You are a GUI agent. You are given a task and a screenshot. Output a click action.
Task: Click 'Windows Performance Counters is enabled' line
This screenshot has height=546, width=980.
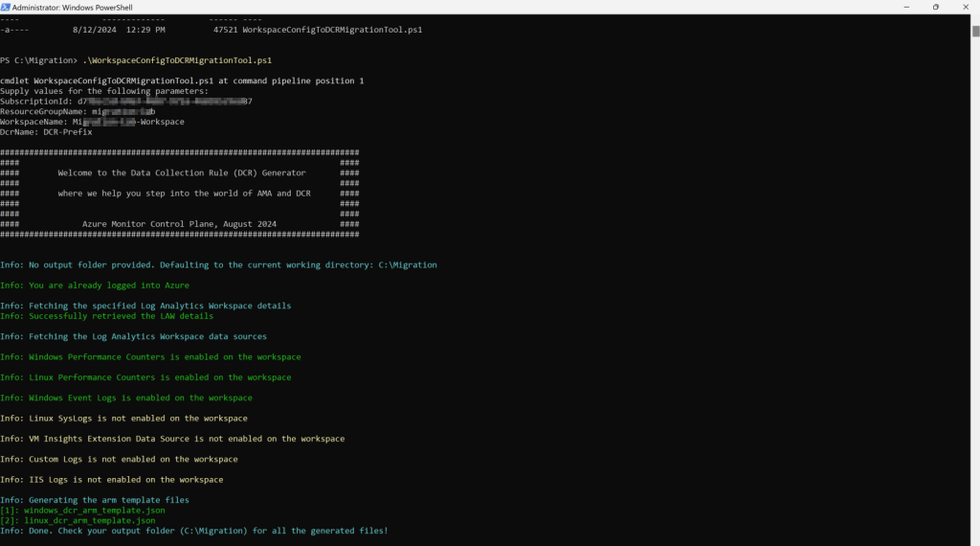coord(150,356)
